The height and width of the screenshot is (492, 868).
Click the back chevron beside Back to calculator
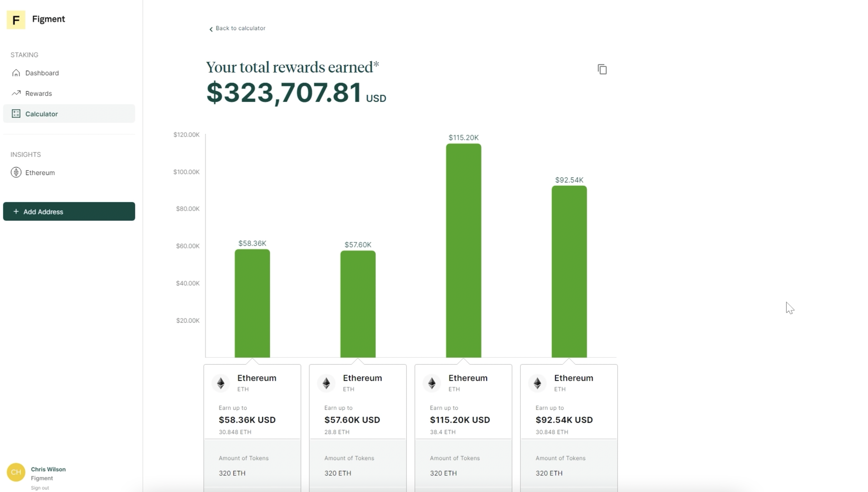click(211, 29)
